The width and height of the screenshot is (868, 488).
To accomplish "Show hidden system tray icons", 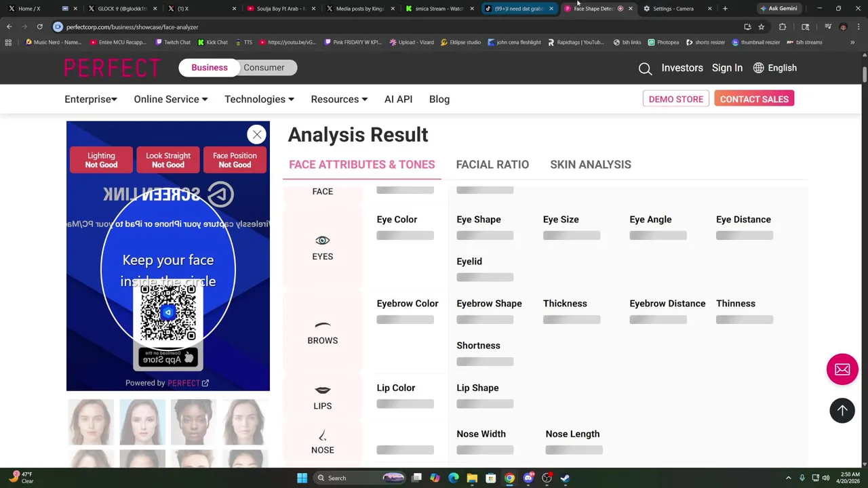I will tap(788, 478).
